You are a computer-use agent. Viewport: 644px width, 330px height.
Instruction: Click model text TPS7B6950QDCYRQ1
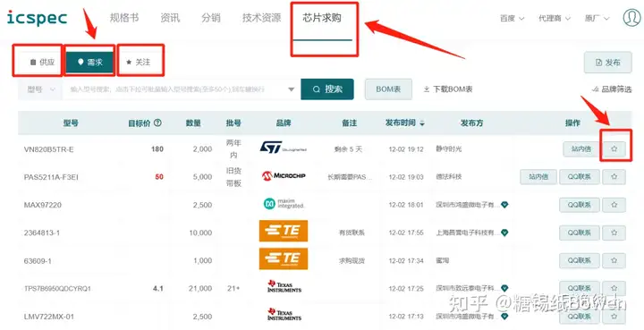coord(57,289)
